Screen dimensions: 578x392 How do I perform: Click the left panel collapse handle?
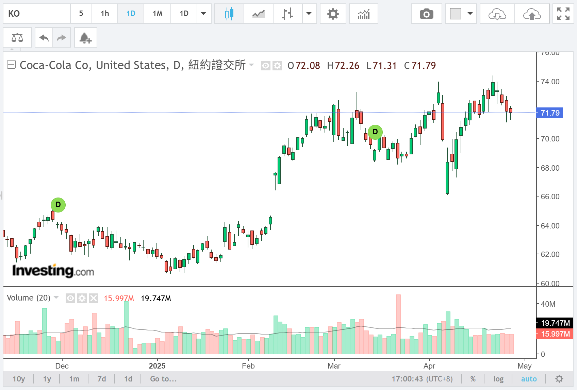(x=1, y=195)
